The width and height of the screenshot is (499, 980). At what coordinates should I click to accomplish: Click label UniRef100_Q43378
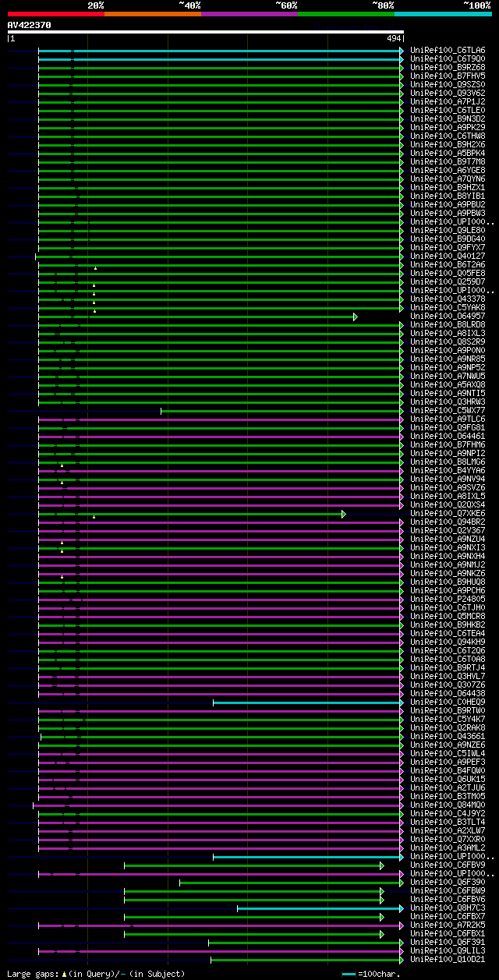(x=448, y=299)
